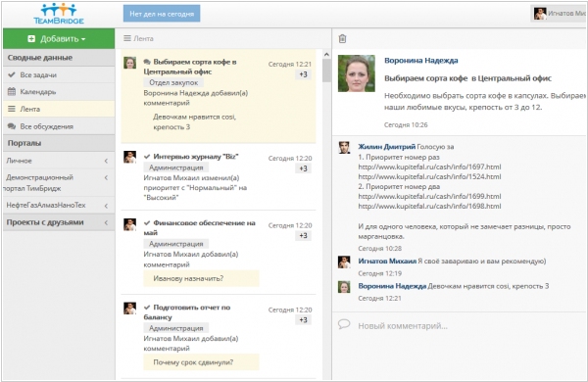This screenshot has width=588, height=382.
Task: Click the list icon next to sidebar Лента
Action: click(x=12, y=109)
